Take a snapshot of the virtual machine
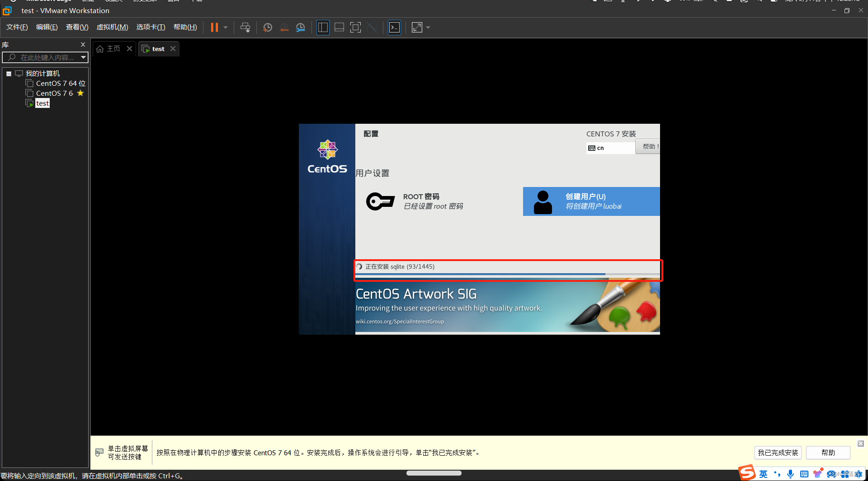Viewport: 868px width, 481px height. point(268,28)
